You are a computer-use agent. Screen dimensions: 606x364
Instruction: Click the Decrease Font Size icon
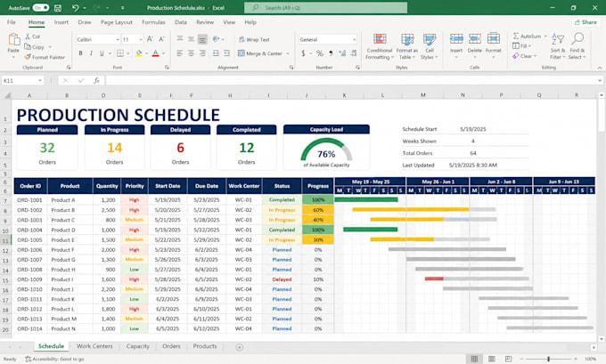[x=161, y=39]
